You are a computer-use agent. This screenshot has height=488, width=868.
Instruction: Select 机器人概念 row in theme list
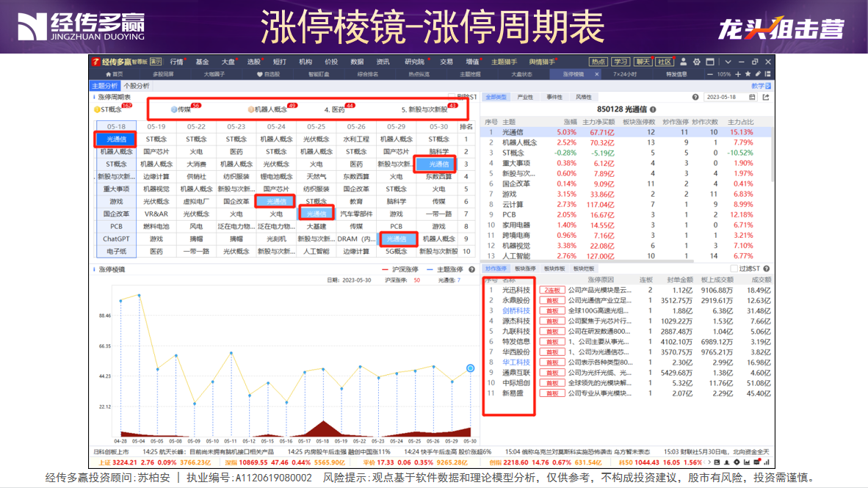click(626, 142)
